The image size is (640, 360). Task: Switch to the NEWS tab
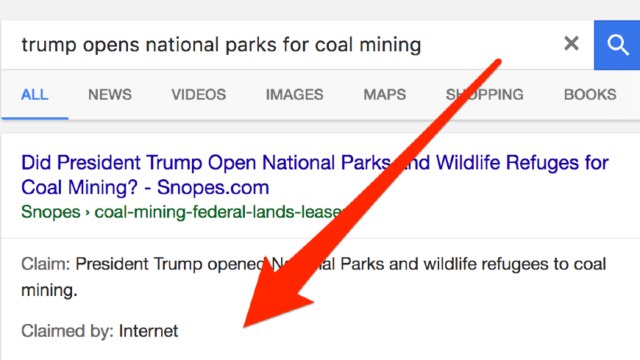[110, 95]
